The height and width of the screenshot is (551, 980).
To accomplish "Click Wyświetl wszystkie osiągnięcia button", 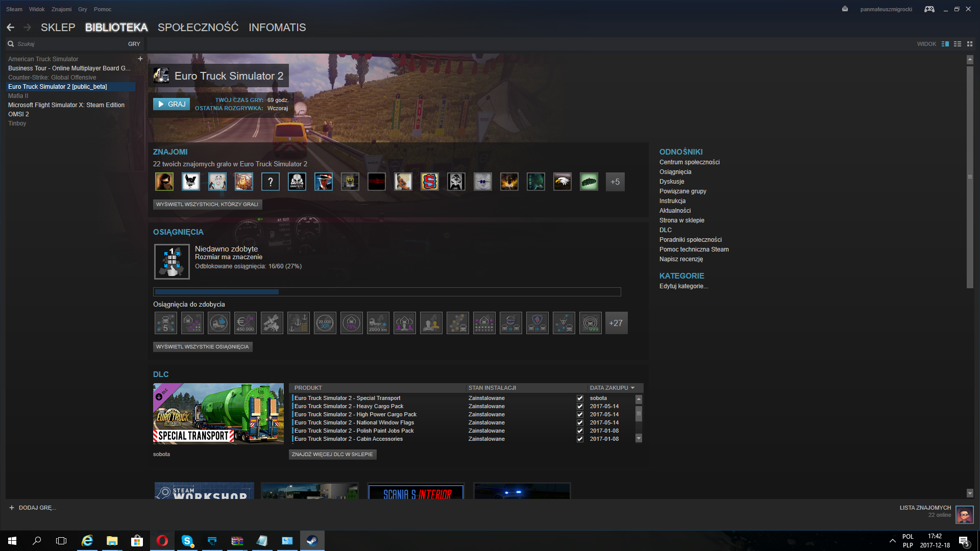I will point(203,346).
